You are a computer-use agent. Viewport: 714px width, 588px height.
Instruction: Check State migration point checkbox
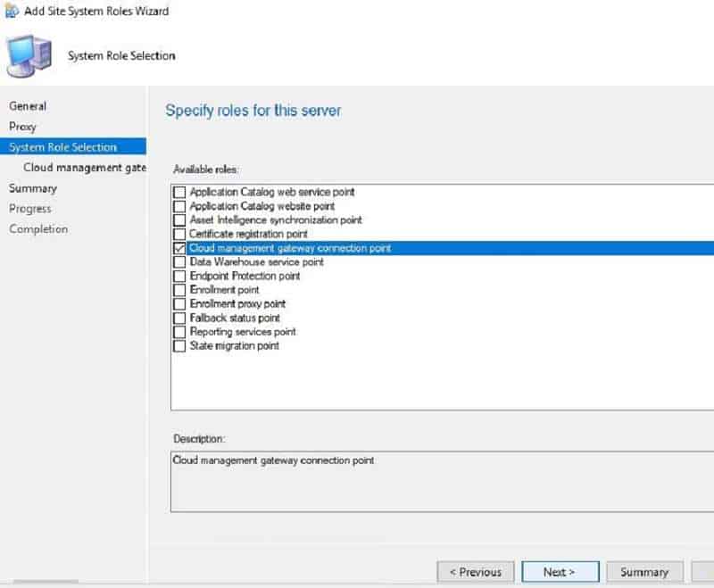point(179,346)
